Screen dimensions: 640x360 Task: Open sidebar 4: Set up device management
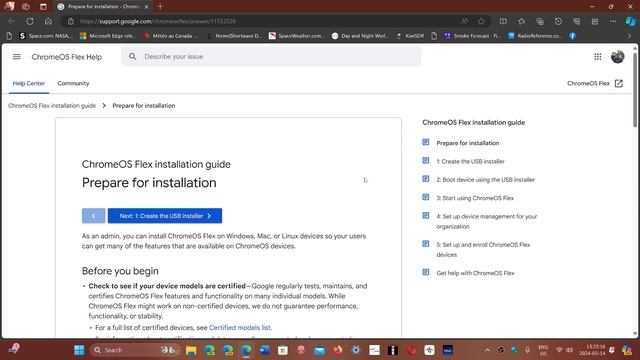(x=487, y=221)
